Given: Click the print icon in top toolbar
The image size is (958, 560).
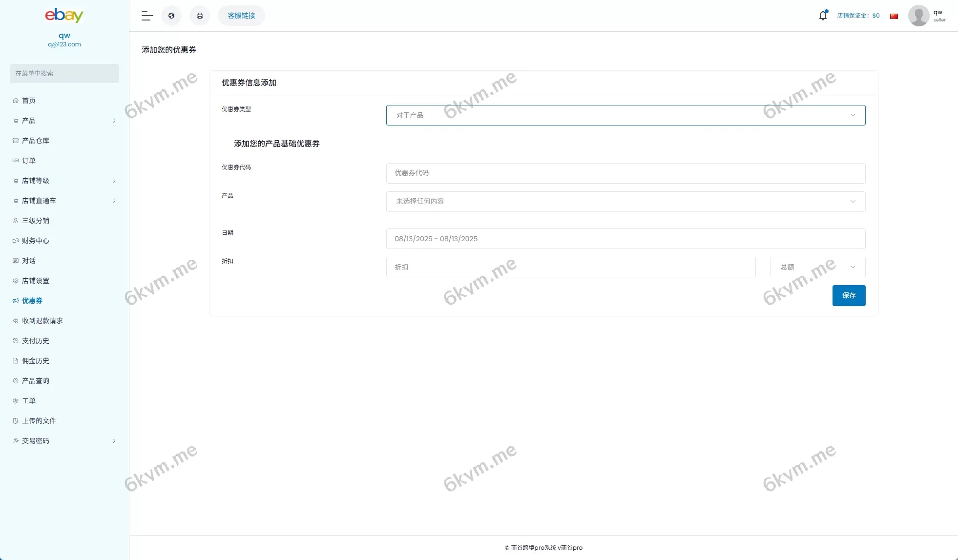Looking at the screenshot, I should [200, 15].
